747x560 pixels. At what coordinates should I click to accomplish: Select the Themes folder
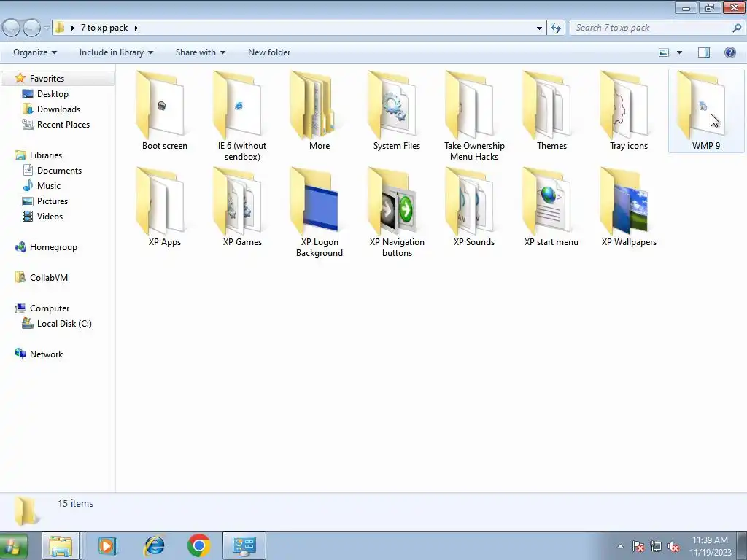tap(551, 111)
